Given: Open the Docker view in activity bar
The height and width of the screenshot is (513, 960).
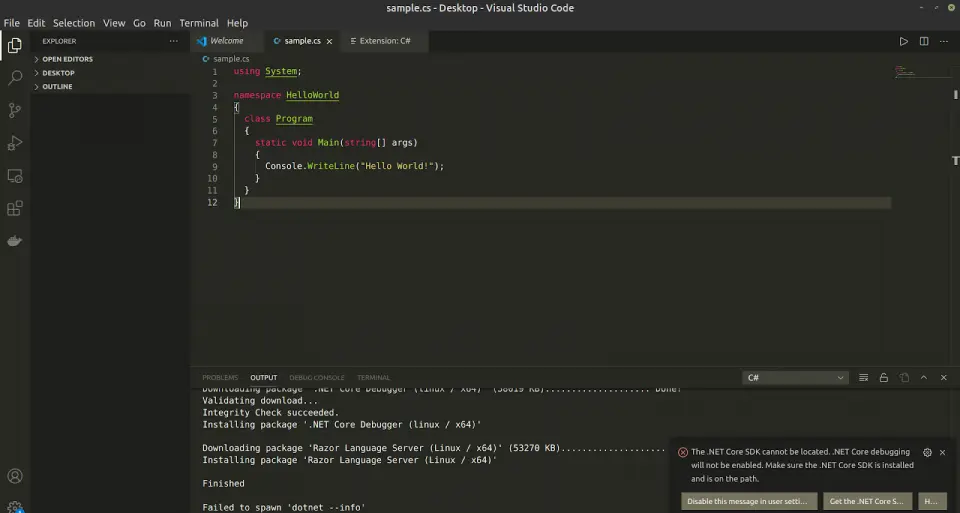Looking at the screenshot, I should [15, 241].
